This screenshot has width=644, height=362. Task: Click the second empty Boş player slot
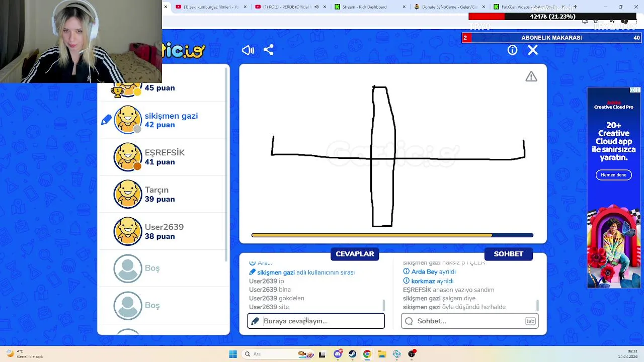[x=128, y=306]
